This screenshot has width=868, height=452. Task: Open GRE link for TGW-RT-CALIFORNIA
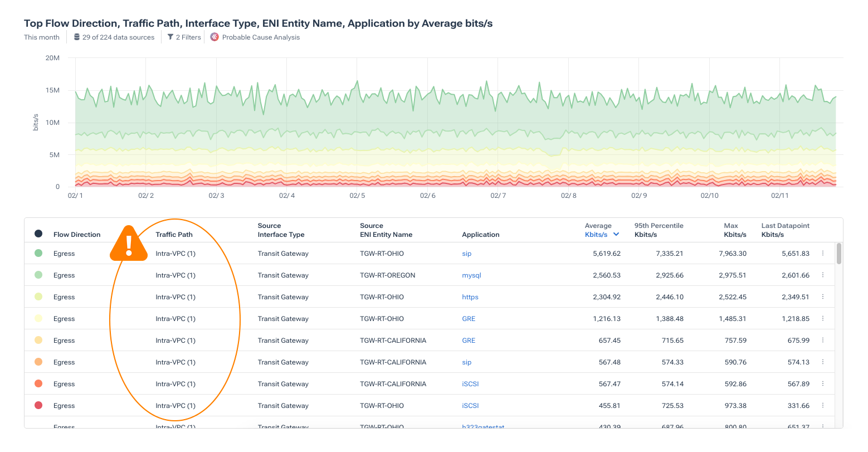pos(469,341)
